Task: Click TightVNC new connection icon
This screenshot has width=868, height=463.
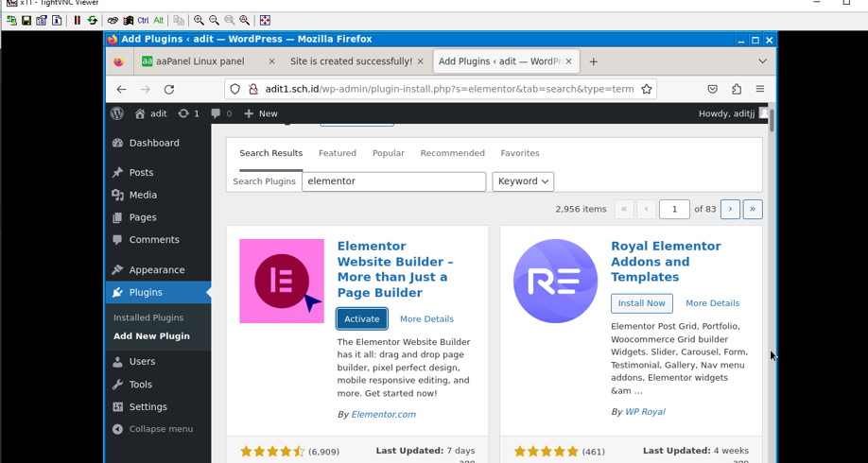Action: [x=11, y=21]
